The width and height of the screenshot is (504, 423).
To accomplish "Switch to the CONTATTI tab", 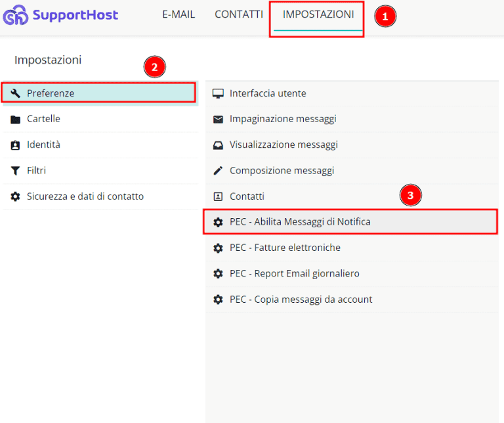I will coord(239,14).
